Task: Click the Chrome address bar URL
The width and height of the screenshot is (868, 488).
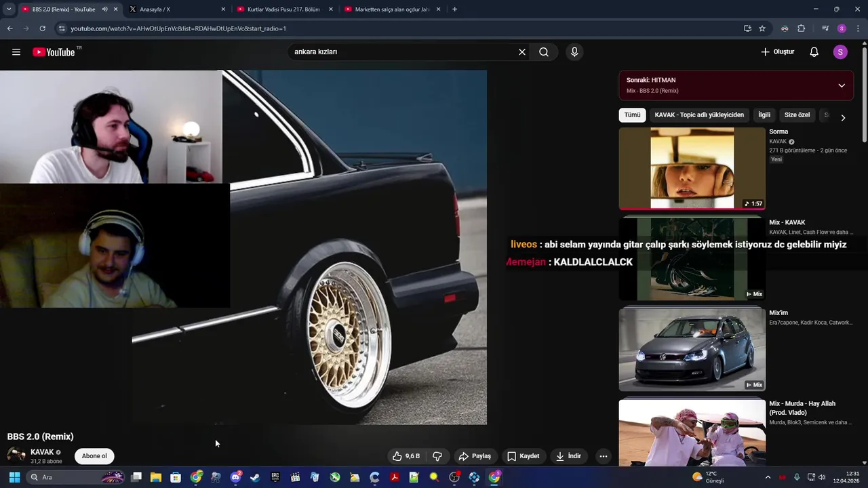Action: 178,28
